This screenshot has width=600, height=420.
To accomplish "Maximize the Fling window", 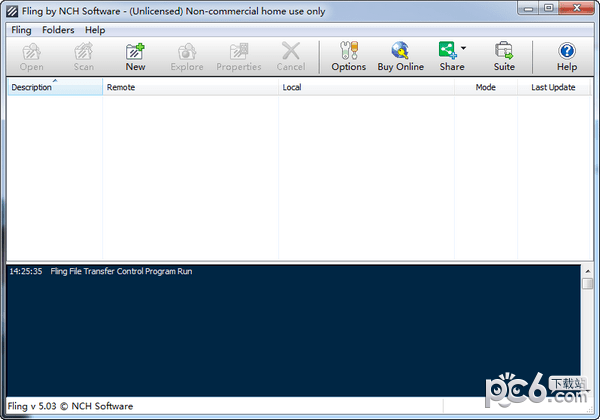I will tap(549, 8).
